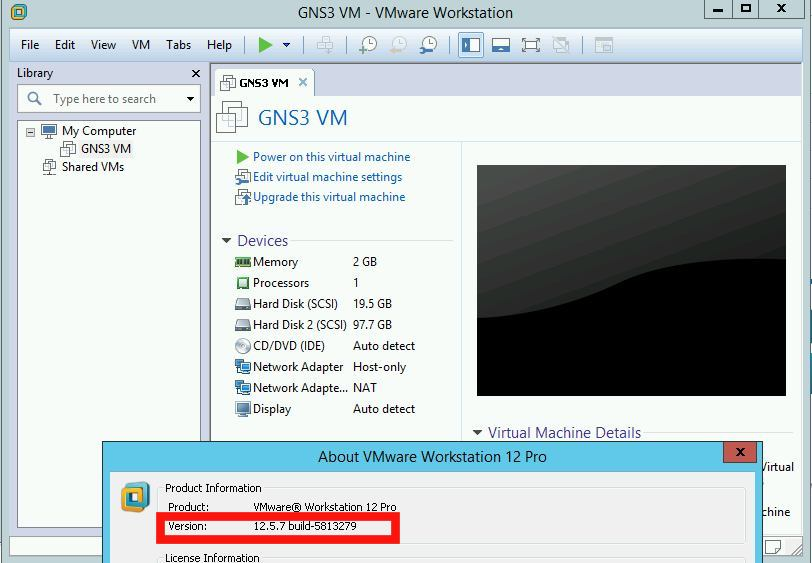The width and height of the screenshot is (812, 563).
Task: Select My Computer in library tree
Action: 99,131
